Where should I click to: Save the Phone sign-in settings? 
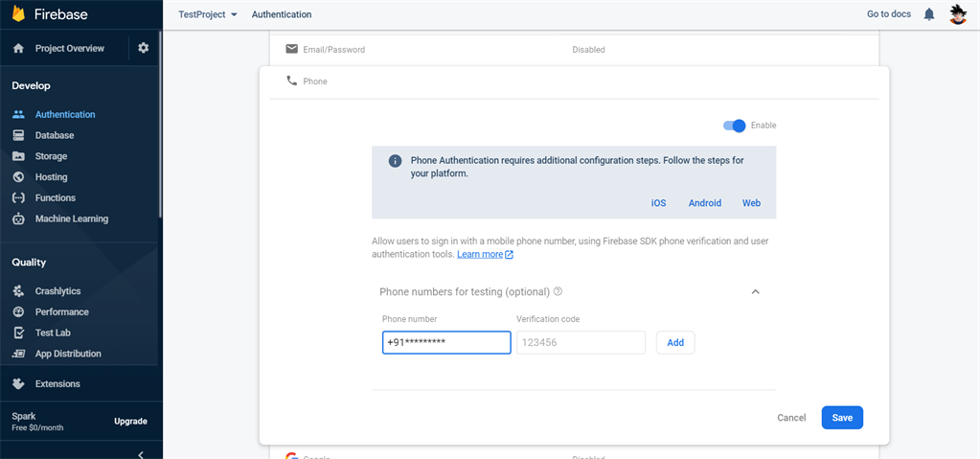pos(842,418)
